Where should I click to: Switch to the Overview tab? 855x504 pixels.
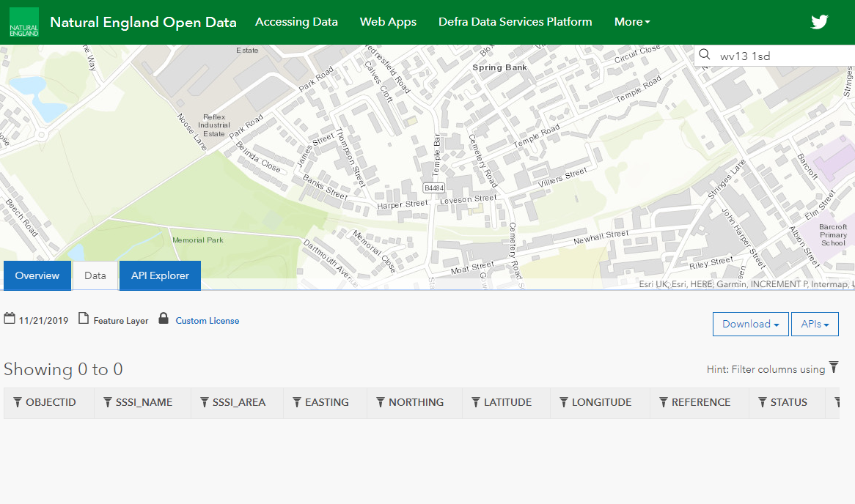click(x=37, y=275)
